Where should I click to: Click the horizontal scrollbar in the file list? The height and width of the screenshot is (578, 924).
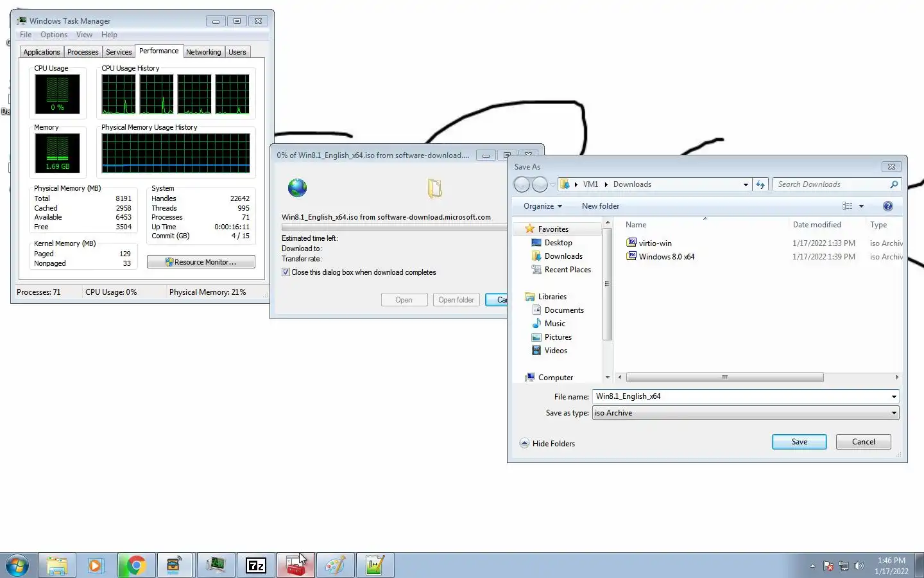(x=725, y=378)
